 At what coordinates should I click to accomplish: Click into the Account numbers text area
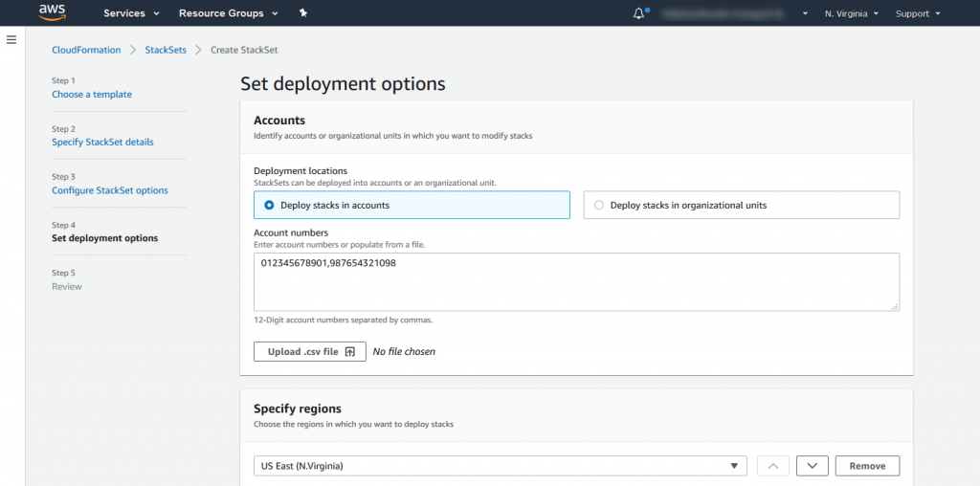[x=576, y=281]
